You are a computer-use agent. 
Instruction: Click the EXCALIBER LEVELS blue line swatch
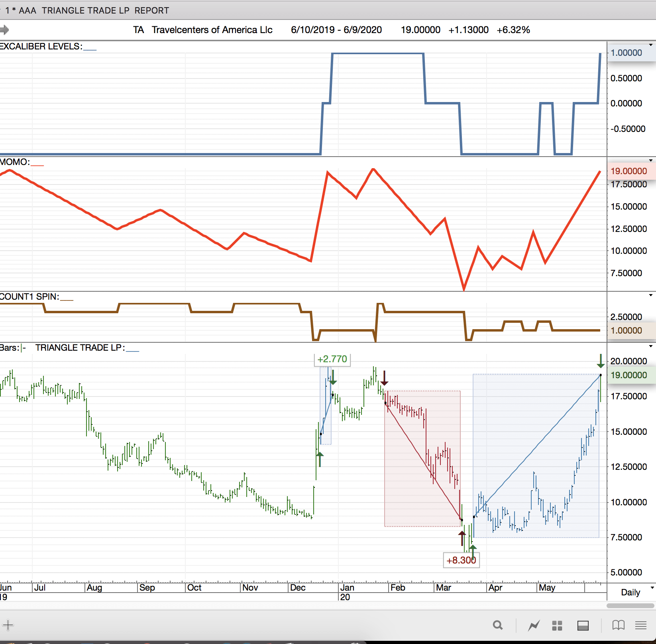coord(90,49)
